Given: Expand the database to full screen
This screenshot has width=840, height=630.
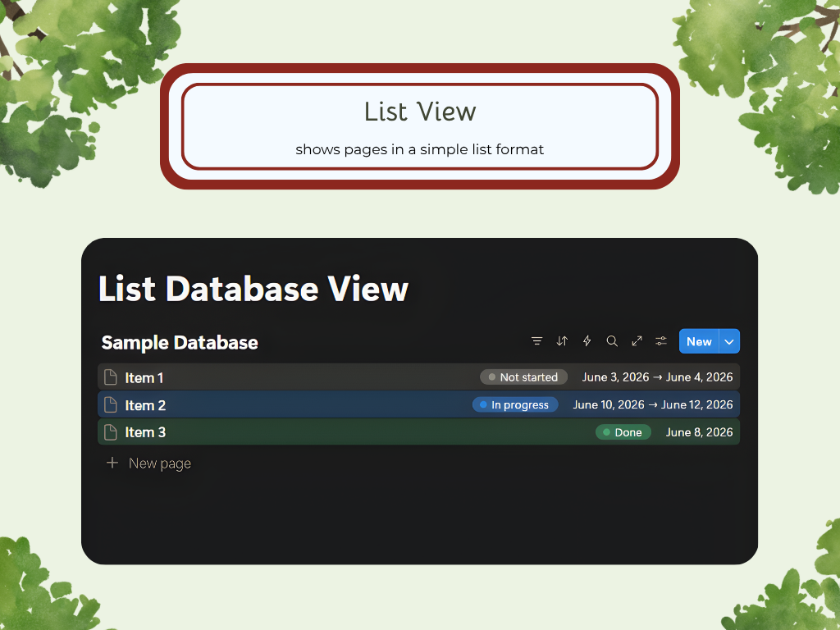Looking at the screenshot, I should (637, 340).
